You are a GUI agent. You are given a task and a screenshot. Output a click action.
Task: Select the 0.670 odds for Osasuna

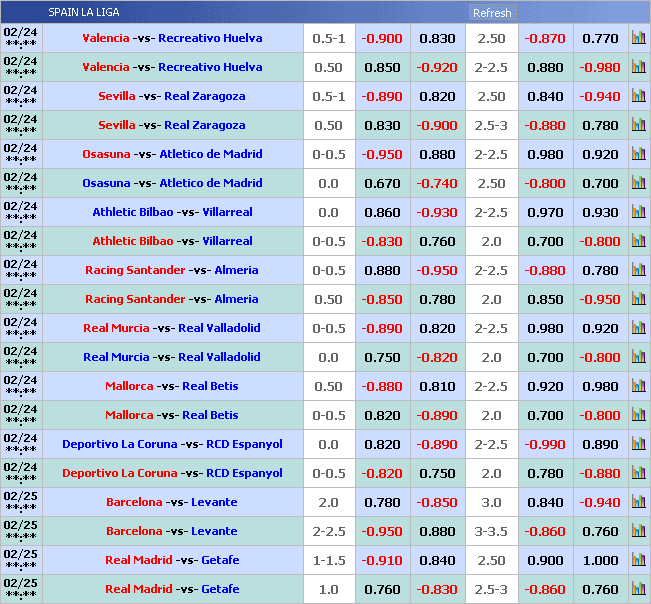pyautogui.click(x=383, y=183)
